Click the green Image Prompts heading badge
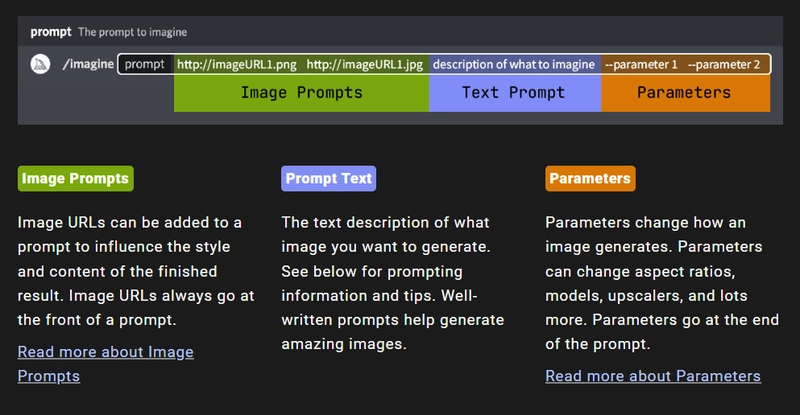The image size is (800, 415). (76, 179)
